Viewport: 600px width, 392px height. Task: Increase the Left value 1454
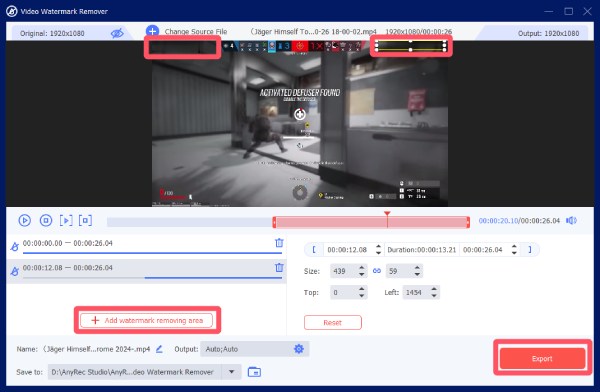[434, 289]
